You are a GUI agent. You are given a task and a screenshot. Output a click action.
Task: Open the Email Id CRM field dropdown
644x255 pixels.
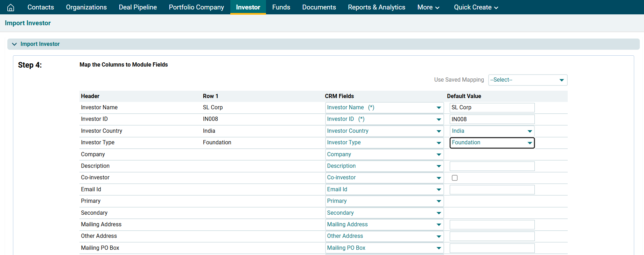coord(384,189)
